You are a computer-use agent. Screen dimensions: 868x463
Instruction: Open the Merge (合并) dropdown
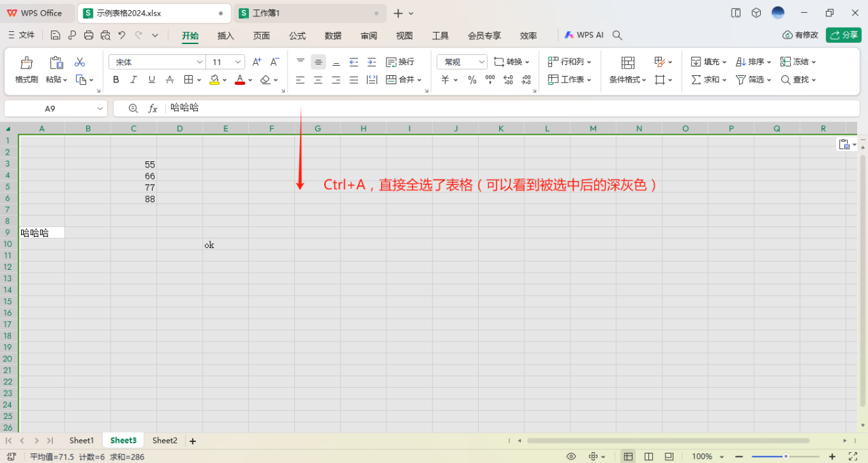tap(403, 80)
